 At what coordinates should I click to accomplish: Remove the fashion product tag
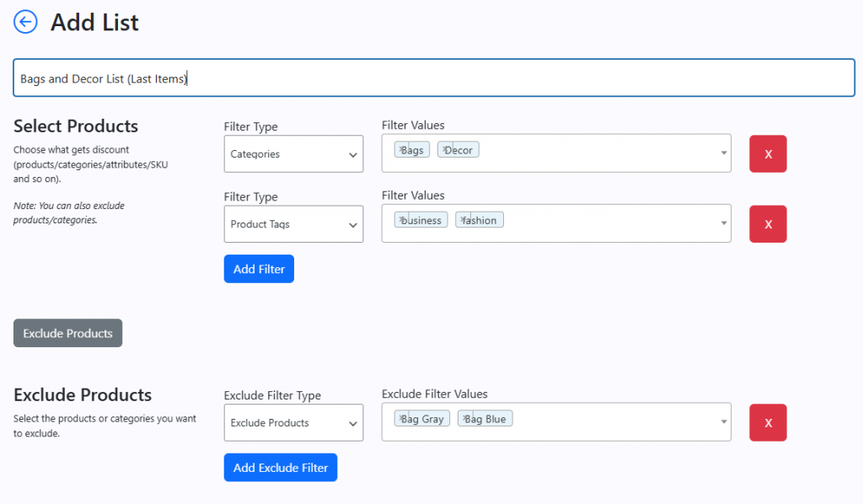[462, 220]
